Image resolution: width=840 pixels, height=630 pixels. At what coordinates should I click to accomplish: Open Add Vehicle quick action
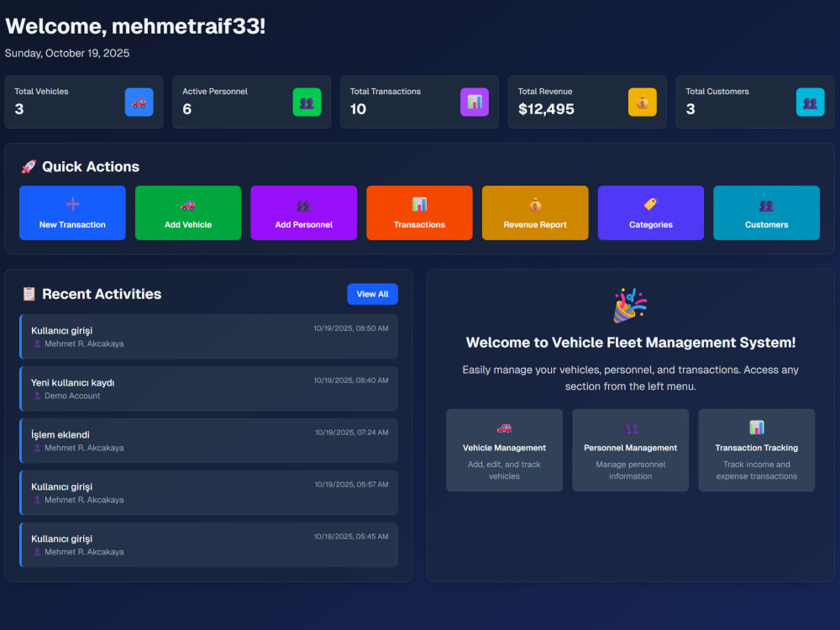pos(188,213)
